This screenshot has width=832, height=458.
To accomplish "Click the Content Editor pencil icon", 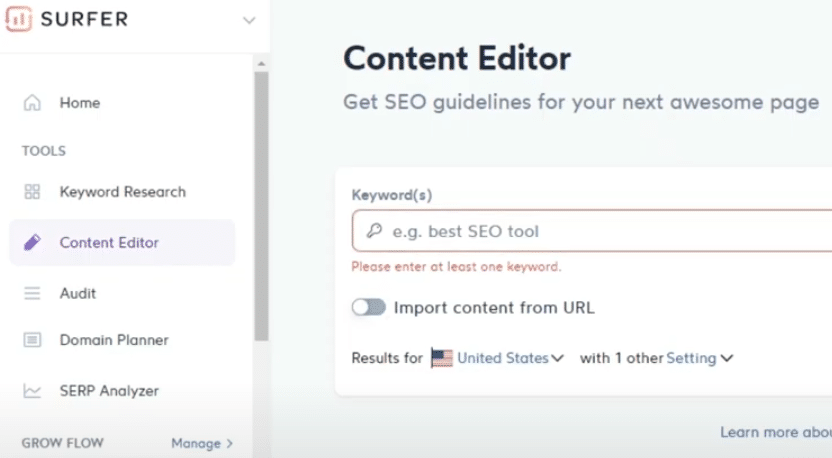I will 32,242.
